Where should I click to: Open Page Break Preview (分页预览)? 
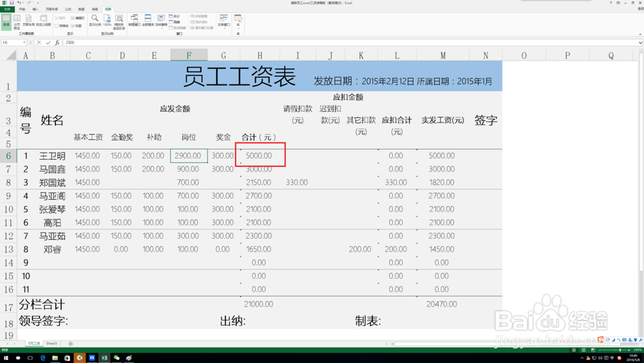point(17,22)
